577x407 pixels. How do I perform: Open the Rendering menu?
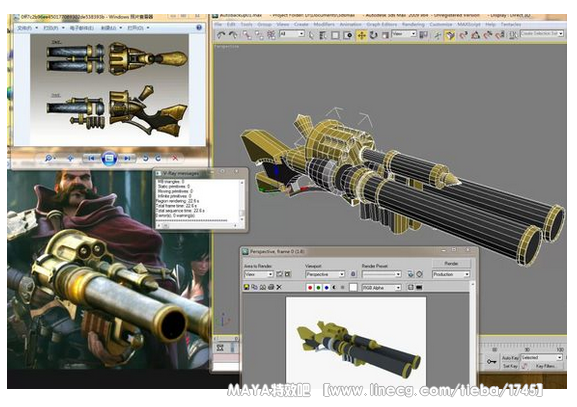click(x=413, y=24)
